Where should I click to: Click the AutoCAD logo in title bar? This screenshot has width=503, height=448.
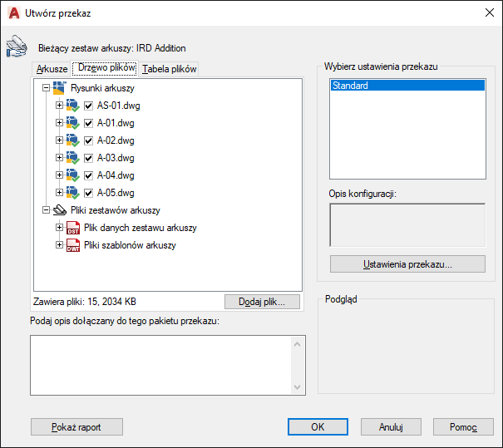tap(14, 13)
